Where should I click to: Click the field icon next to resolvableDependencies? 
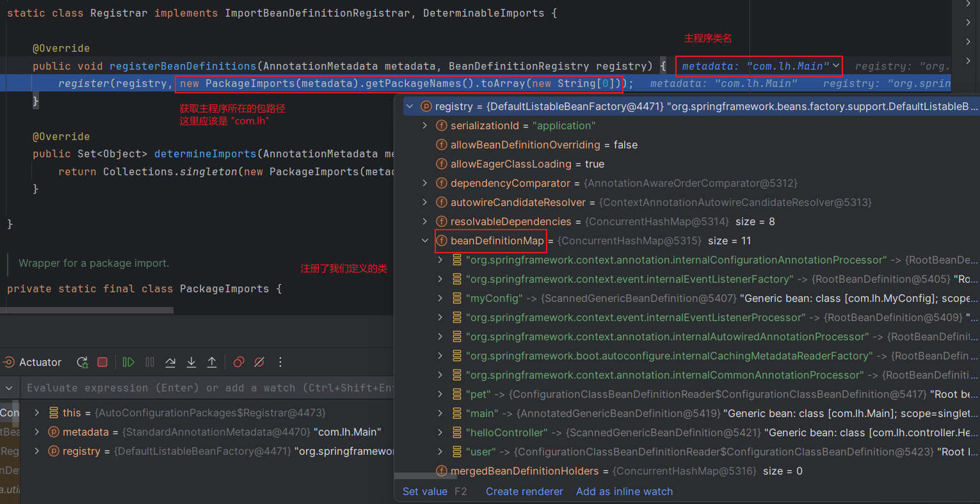441,221
